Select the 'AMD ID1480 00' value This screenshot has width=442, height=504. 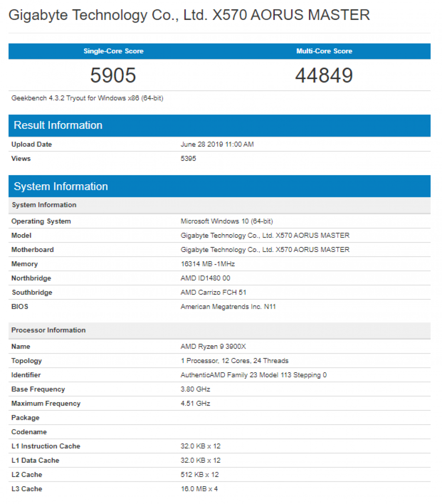[x=205, y=278]
